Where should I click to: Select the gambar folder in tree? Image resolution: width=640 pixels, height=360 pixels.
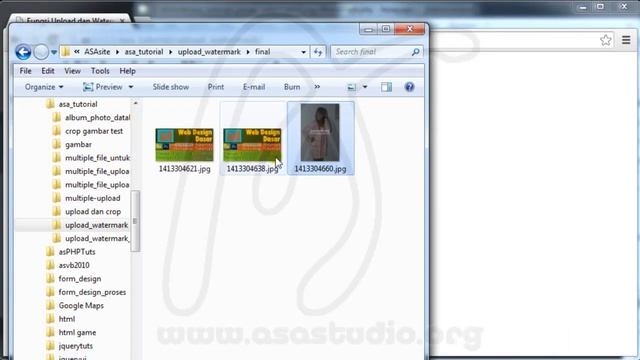click(x=78, y=144)
